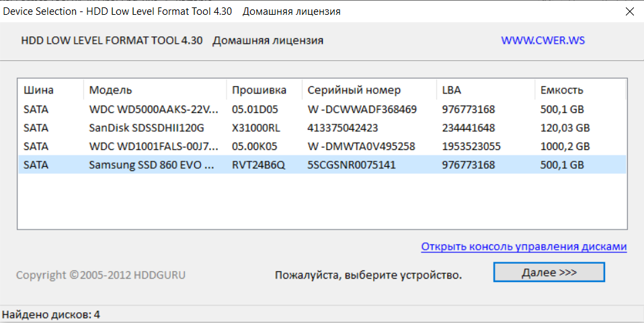Close the Device Selection window
This screenshot has height=323, width=644.
point(630,11)
